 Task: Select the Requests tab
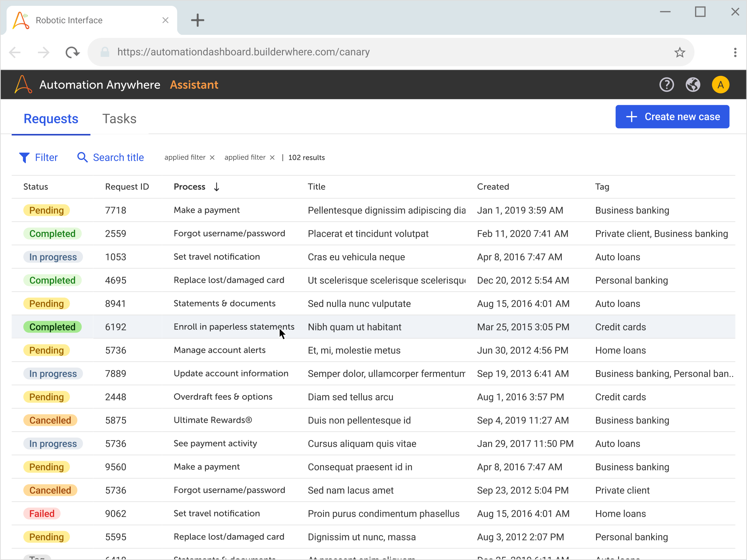pyautogui.click(x=51, y=119)
